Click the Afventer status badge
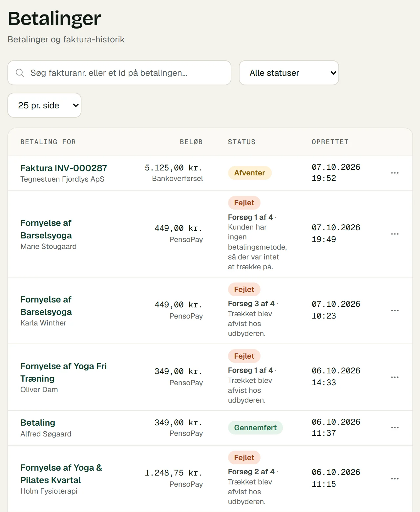The height and width of the screenshot is (512, 420). pyautogui.click(x=250, y=173)
